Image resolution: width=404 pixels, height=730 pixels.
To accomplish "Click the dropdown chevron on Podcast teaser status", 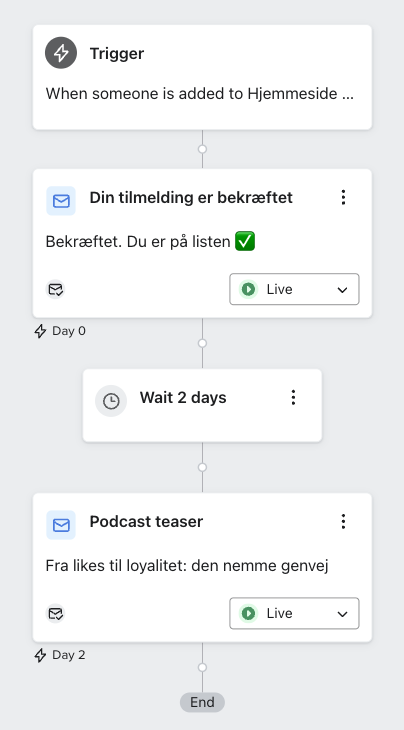I will coord(342,614).
